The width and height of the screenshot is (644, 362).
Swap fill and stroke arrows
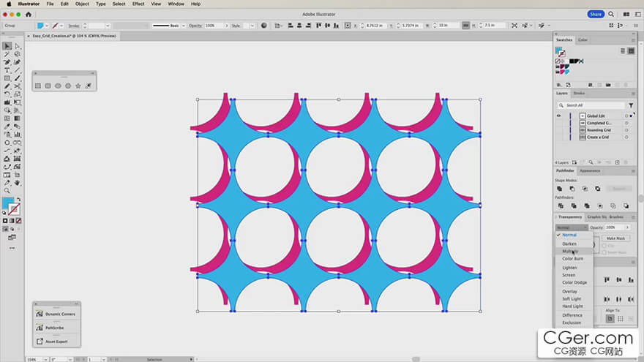pos(18,200)
